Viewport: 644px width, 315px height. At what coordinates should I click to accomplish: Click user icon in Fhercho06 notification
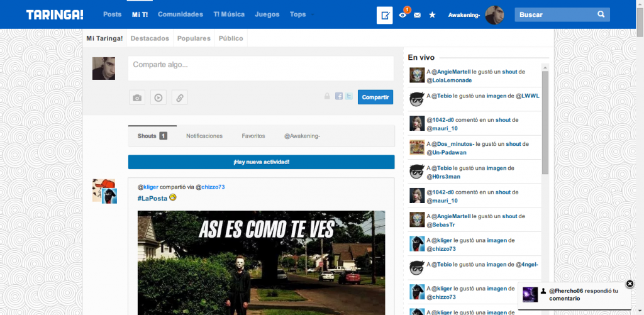pyautogui.click(x=543, y=290)
